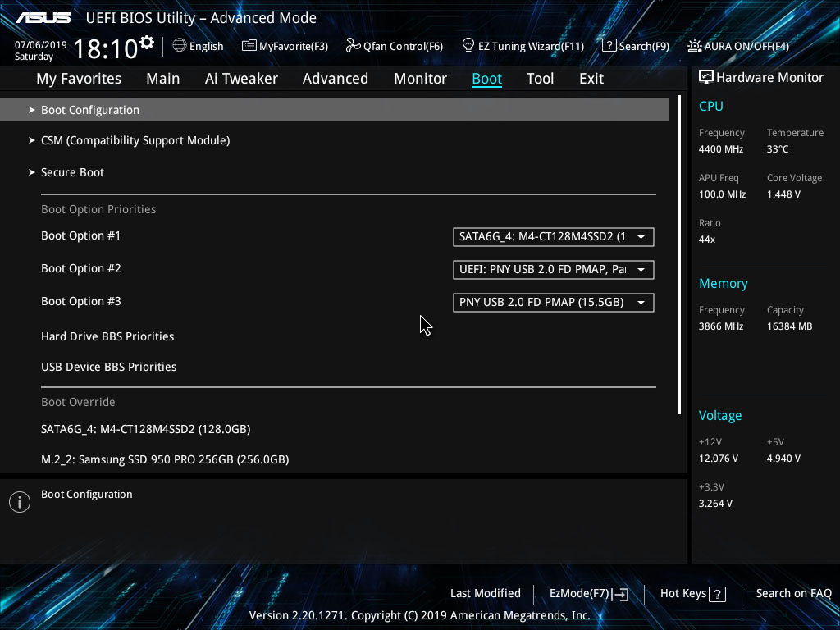
Task: Select the Boot tab
Action: [x=487, y=79]
